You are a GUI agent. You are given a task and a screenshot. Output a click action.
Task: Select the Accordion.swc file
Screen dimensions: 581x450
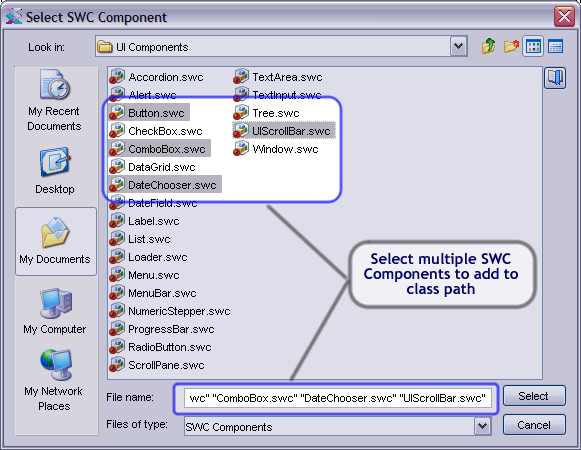coord(156,77)
